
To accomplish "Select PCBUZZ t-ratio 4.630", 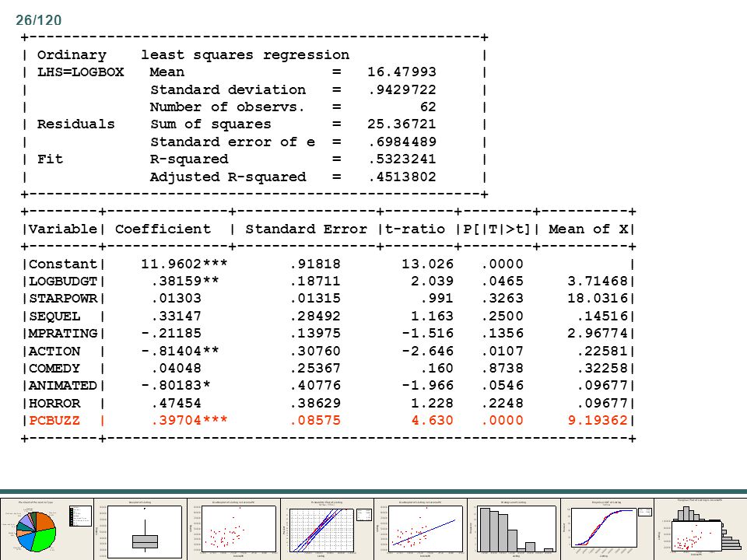I will pos(432,421).
